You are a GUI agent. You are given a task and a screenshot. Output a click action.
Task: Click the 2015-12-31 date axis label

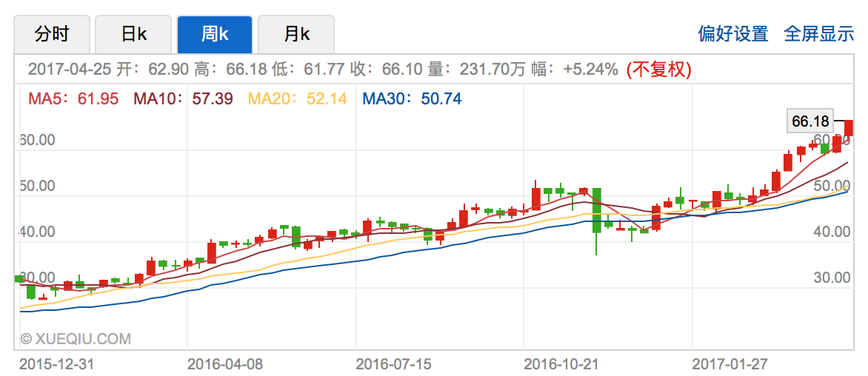tap(46, 364)
